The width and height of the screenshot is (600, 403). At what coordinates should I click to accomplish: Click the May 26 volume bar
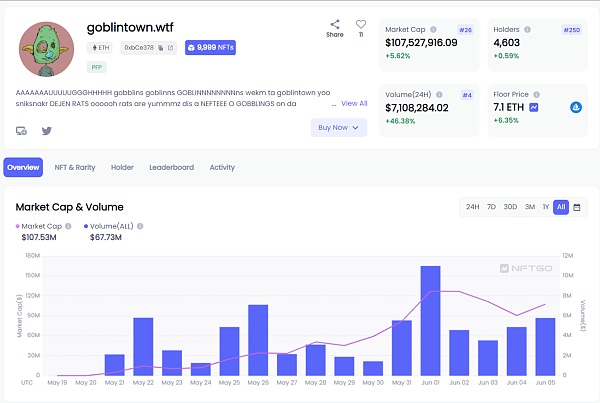point(258,340)
